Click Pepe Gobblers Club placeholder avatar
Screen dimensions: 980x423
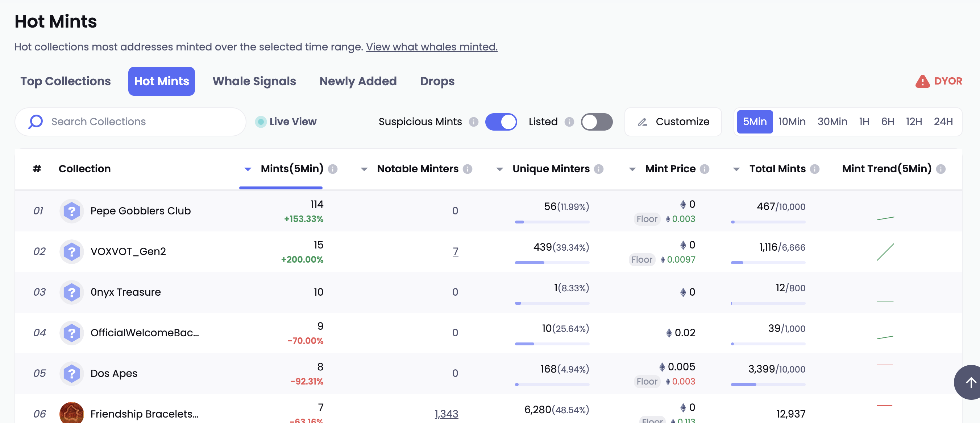(x=71, y=211)
